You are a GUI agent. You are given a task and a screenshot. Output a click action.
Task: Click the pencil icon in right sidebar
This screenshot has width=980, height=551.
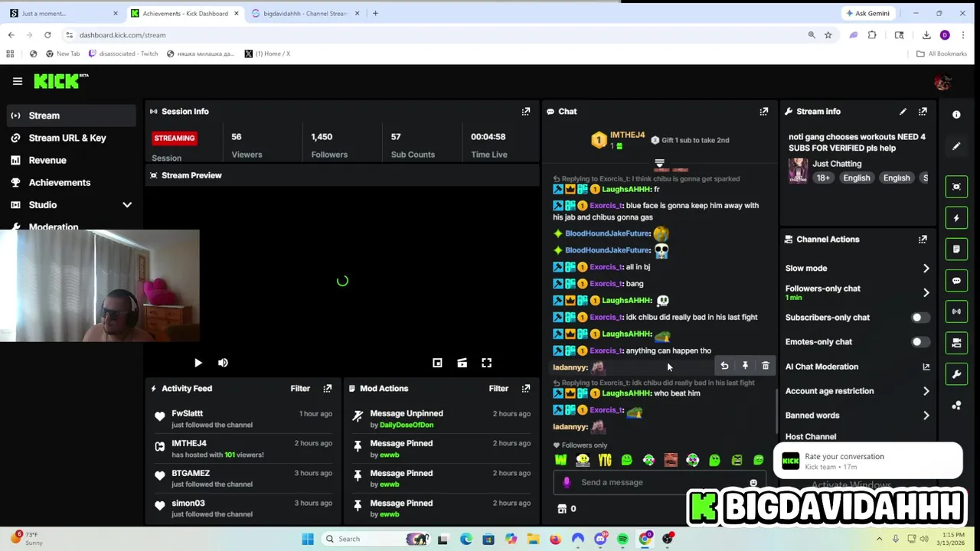(956, 146)
